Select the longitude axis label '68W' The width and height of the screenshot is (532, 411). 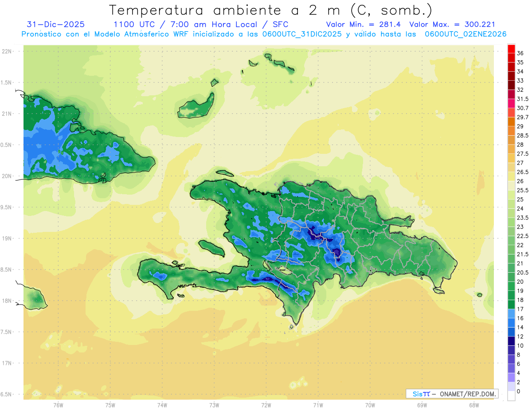(x=474, y=405)
